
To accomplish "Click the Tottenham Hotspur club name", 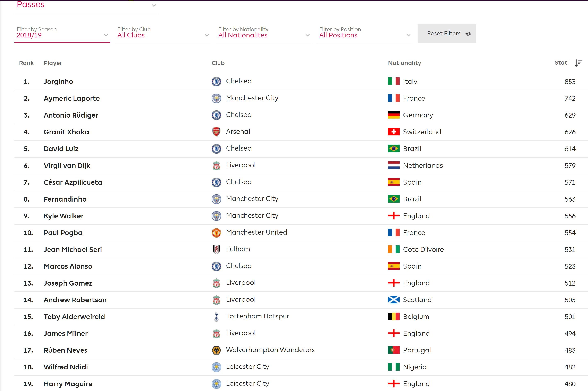I will 258,316.
